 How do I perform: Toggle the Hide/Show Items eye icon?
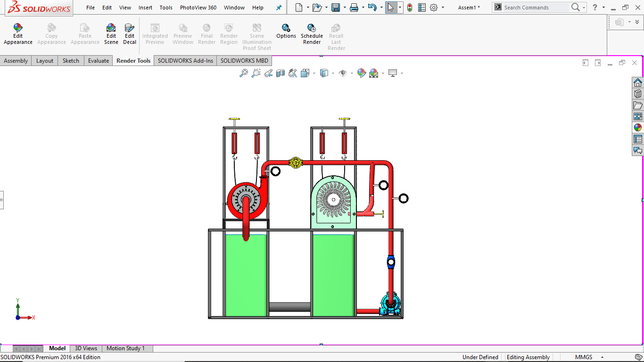[343, 73]
